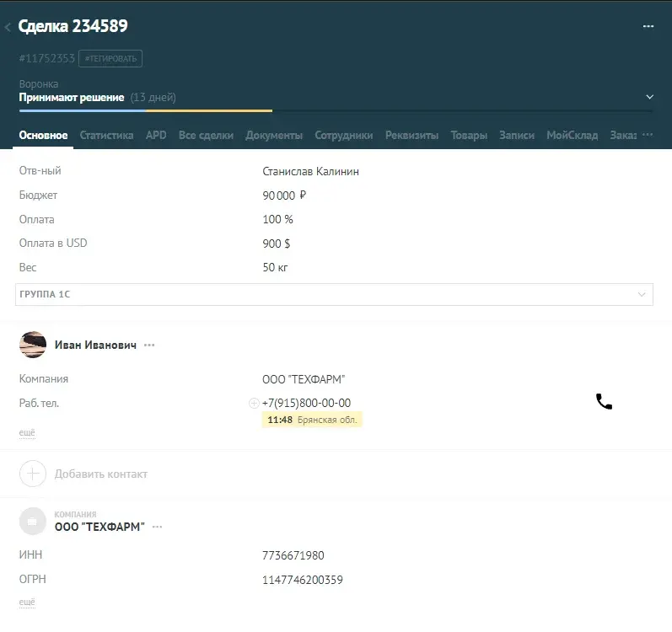Click Иван Иванович contact avatar
Screen dimensions: 672x632
coord(33,345)
